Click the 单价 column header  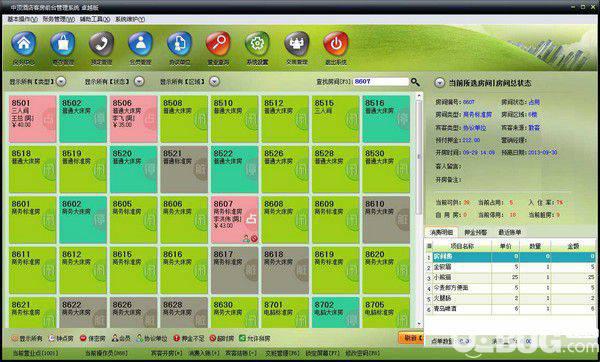[x=505, y=246]
